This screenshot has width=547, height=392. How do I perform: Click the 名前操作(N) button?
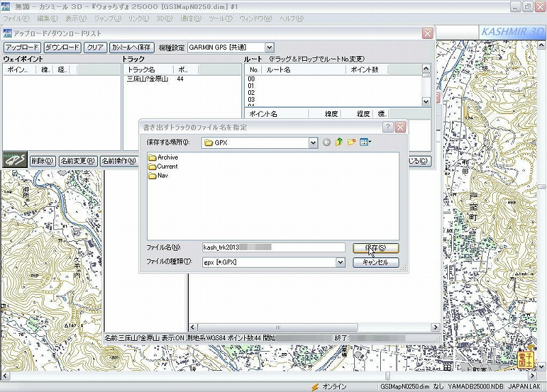pyautogui.click(x=118, y=161)
